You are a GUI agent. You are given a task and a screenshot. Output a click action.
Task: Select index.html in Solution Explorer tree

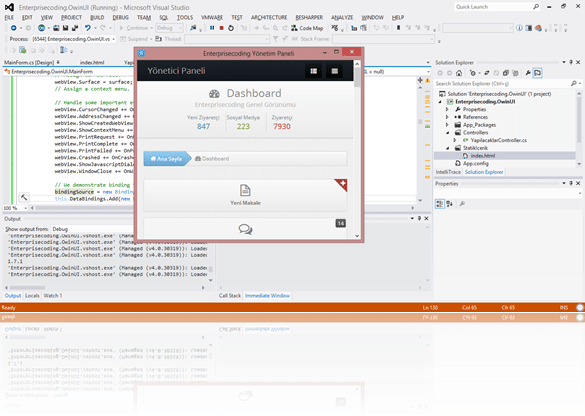[x=482, y=156]
